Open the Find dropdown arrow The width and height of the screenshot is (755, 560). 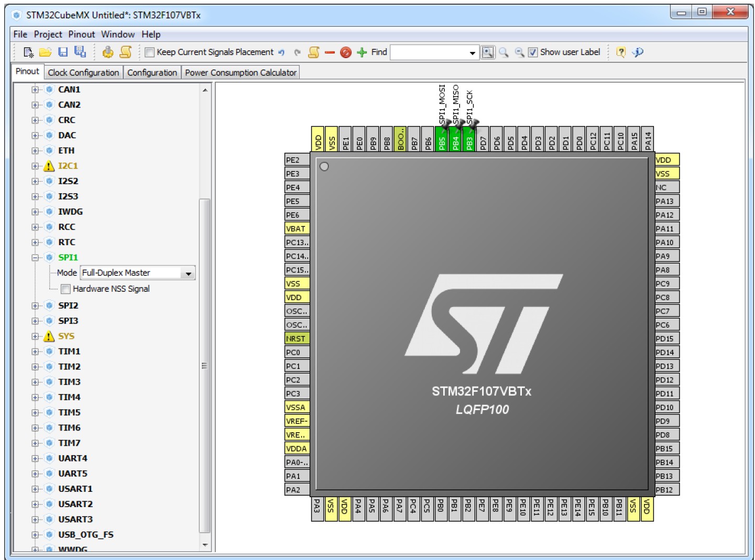tap(473, 53)
